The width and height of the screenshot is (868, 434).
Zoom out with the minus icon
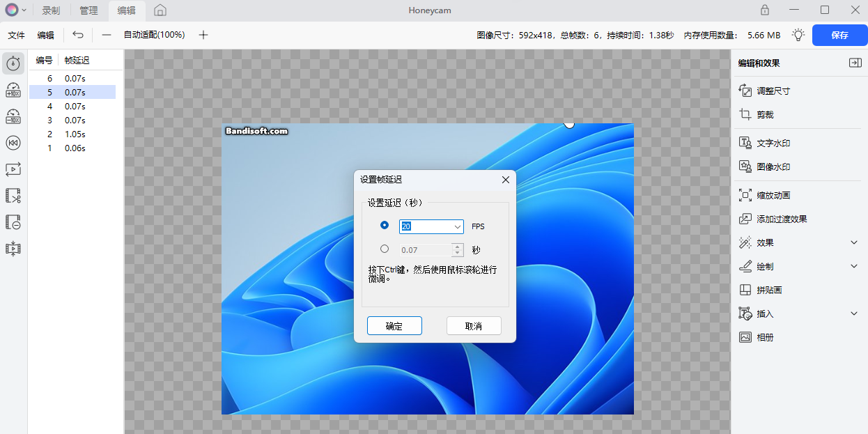[106, 35]
